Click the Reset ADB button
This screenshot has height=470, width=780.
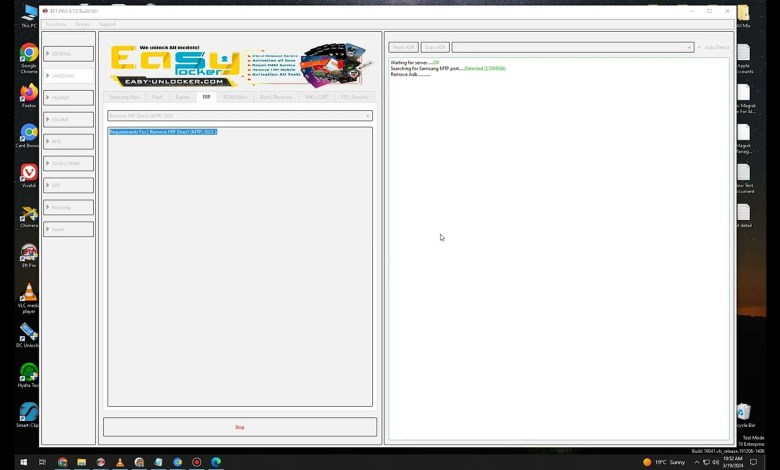[403, 47]
